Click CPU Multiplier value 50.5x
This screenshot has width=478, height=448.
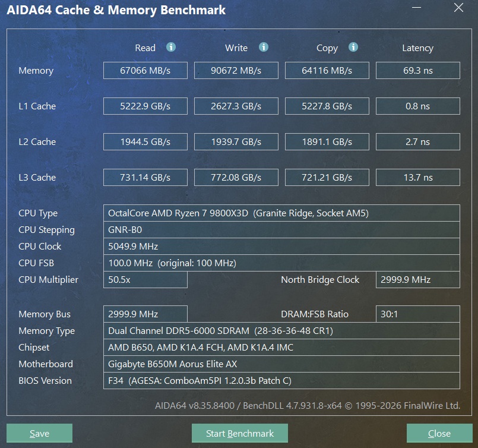coord(145,280)
